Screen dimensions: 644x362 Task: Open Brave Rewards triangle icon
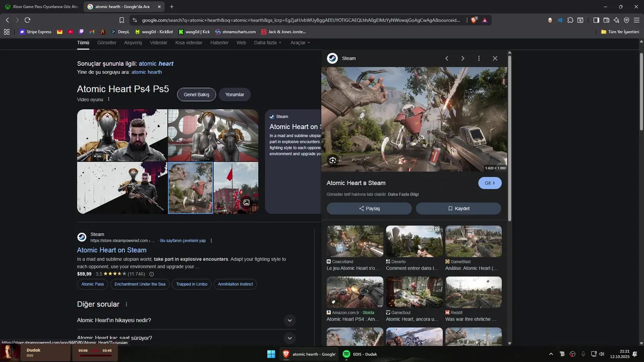485,20
